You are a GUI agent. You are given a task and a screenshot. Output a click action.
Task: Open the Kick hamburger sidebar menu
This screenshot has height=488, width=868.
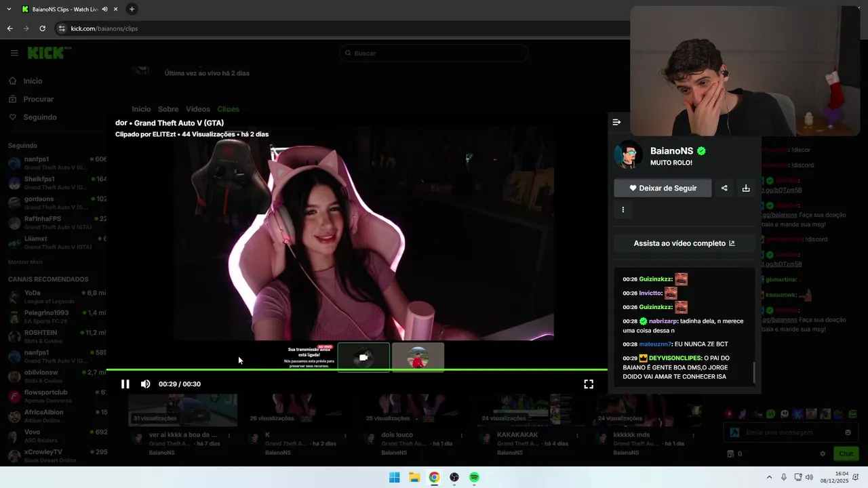click(14, 53)
